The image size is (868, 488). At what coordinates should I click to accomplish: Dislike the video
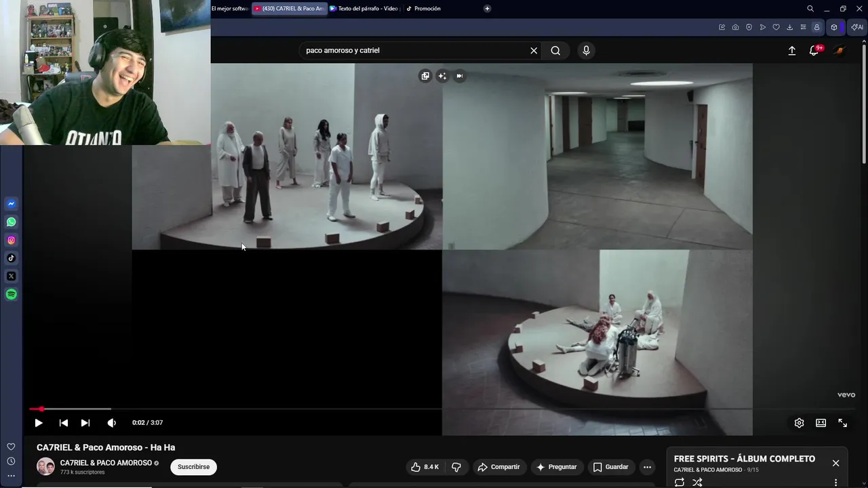pyautogui.click(x=456, y=467)
